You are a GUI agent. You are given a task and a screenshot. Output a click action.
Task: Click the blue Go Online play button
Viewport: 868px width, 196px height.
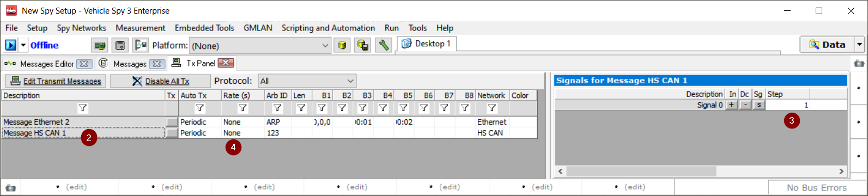11,45
